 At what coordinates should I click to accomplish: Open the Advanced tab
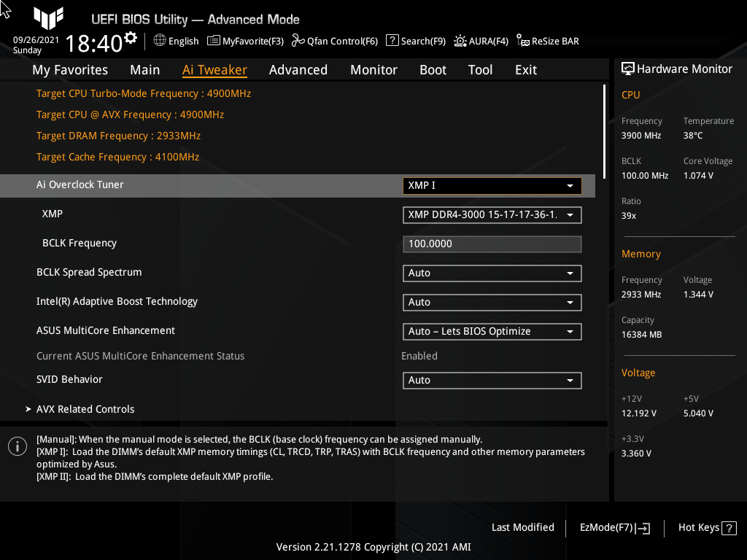(298, 70)
